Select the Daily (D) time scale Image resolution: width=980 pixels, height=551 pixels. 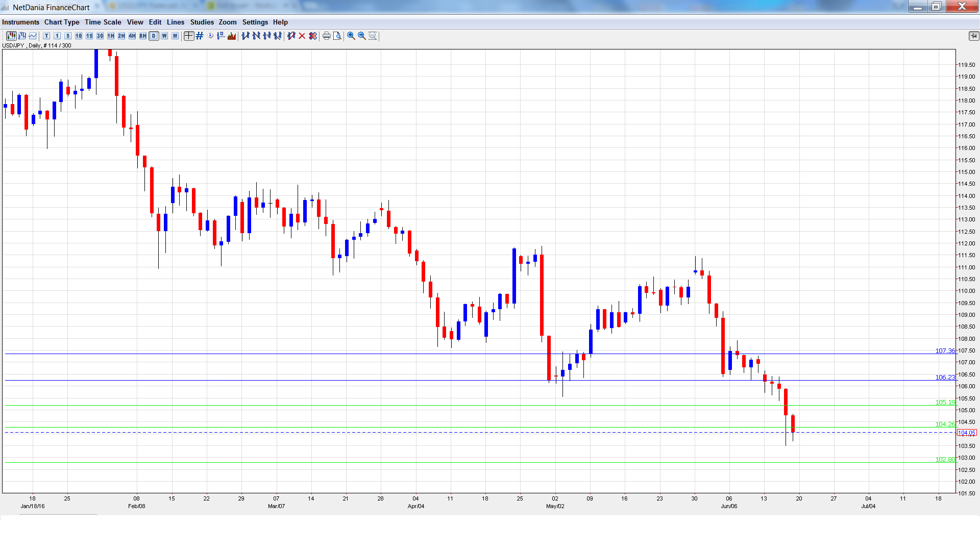point(154,36)
